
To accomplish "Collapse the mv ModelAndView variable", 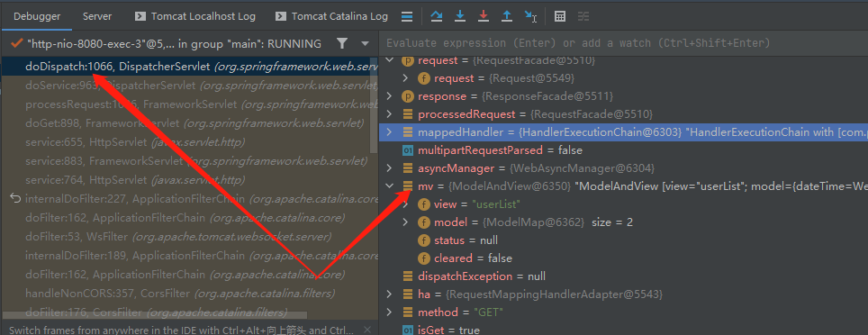I will point(390,186).
